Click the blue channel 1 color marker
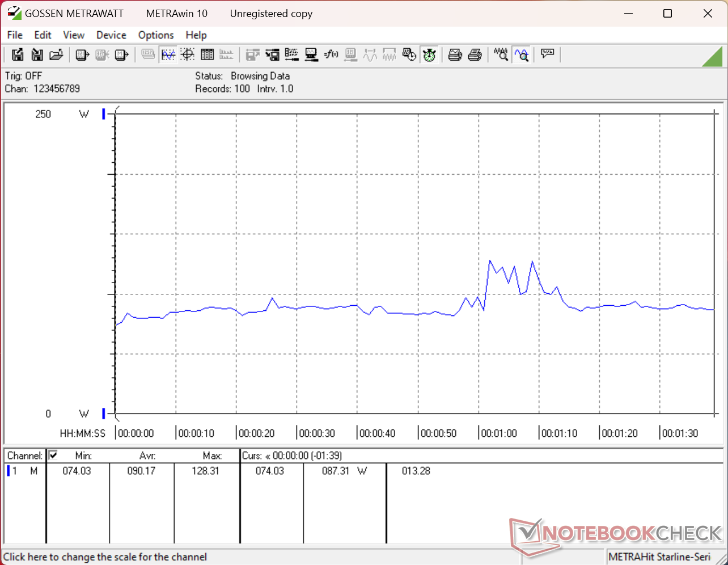 tap(9, 471)
